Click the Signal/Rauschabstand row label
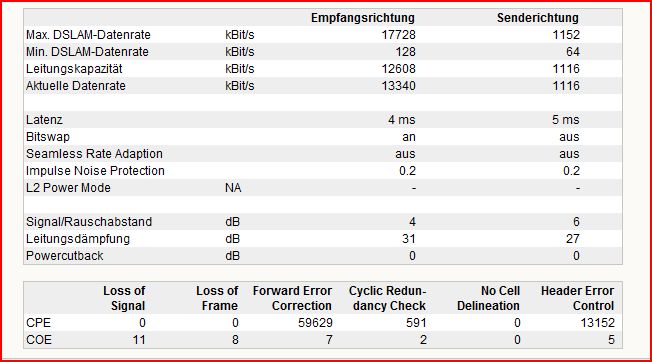Image resolution: width=652 pixels, height=362 pixels. pos(89,222)
